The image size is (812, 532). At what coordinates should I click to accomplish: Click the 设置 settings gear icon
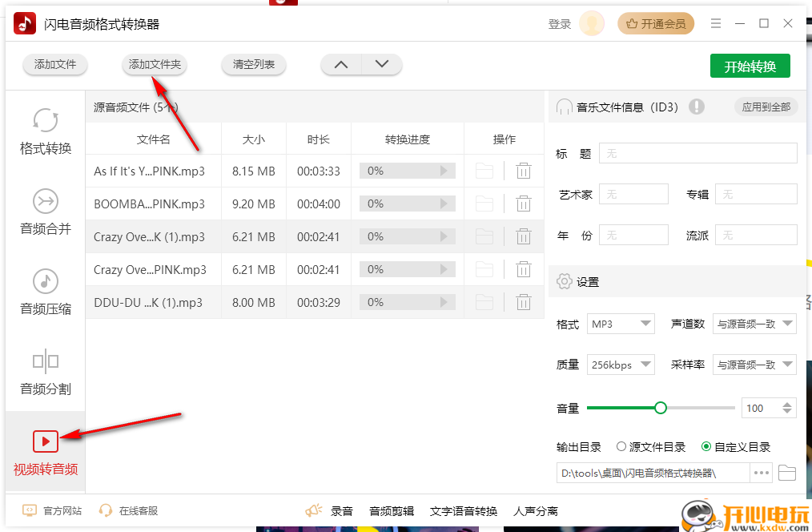(x=564, y=281)
